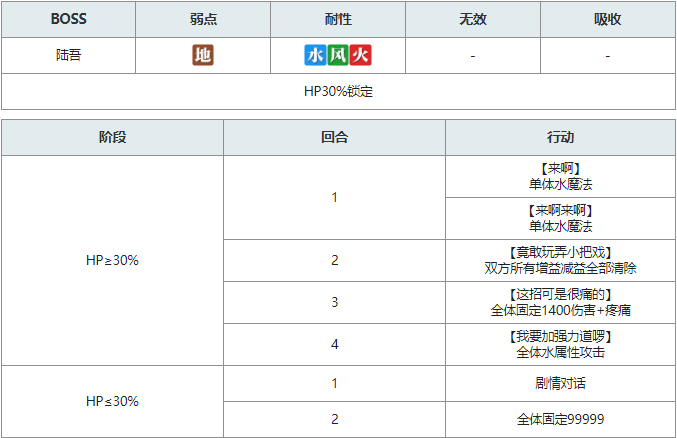
Task: Click the HP≥30% phase cell
Action: point(112,260)
